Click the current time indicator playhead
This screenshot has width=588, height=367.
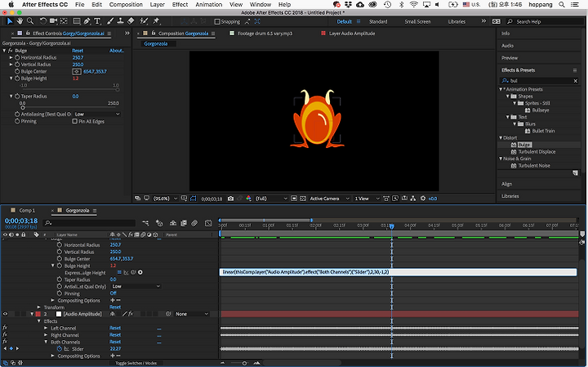point(391,226)
